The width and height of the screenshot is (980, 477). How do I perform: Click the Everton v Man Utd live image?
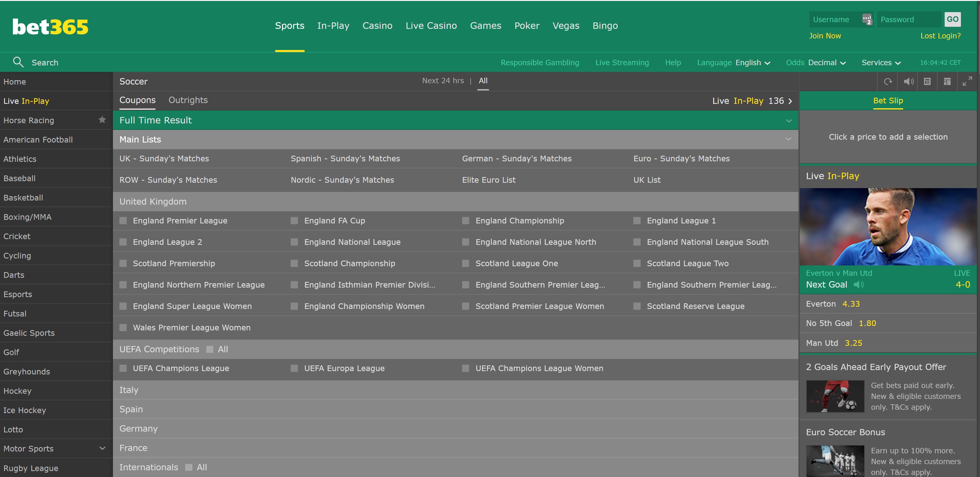[888, 227]
